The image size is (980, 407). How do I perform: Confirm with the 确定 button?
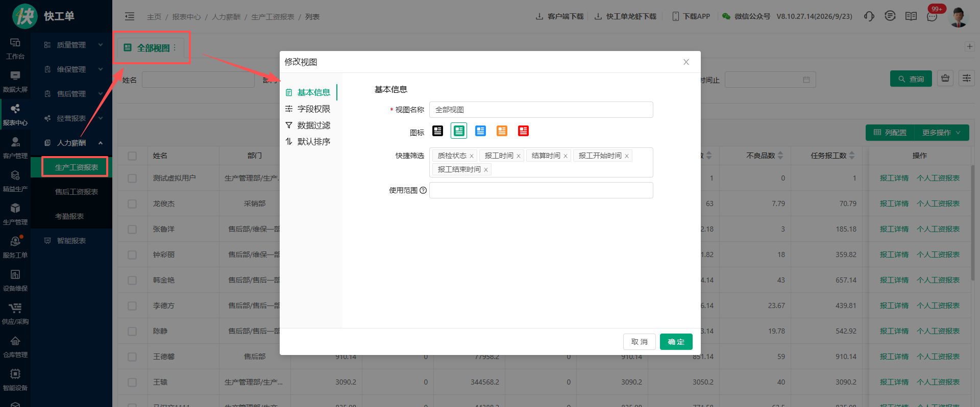pos(676,342)
